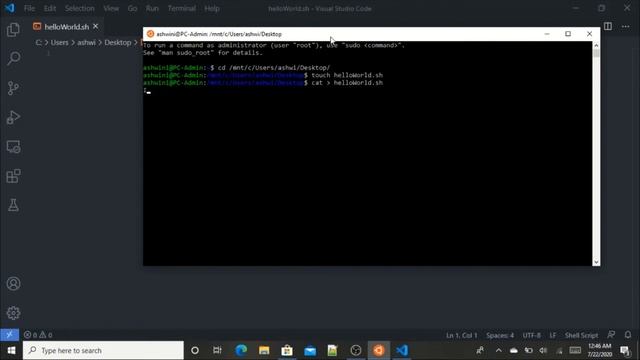Open the notifications bell in status bar
The height and width of the screenshot is (360, 640).
point(628,335)
